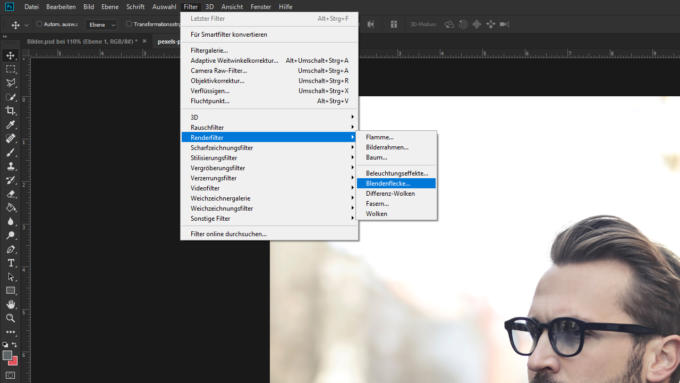Viewport: 680px width, 383px height.
Task: Select the Type tool
Action: [x=10, y=263]
